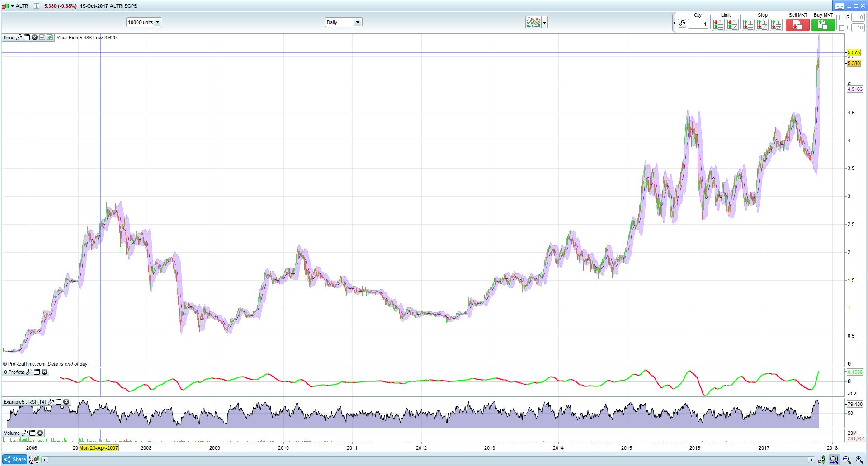Click the chart pencil tool icon at bottom right
This screenshot has width=868, height=466.
coord(821,460)
